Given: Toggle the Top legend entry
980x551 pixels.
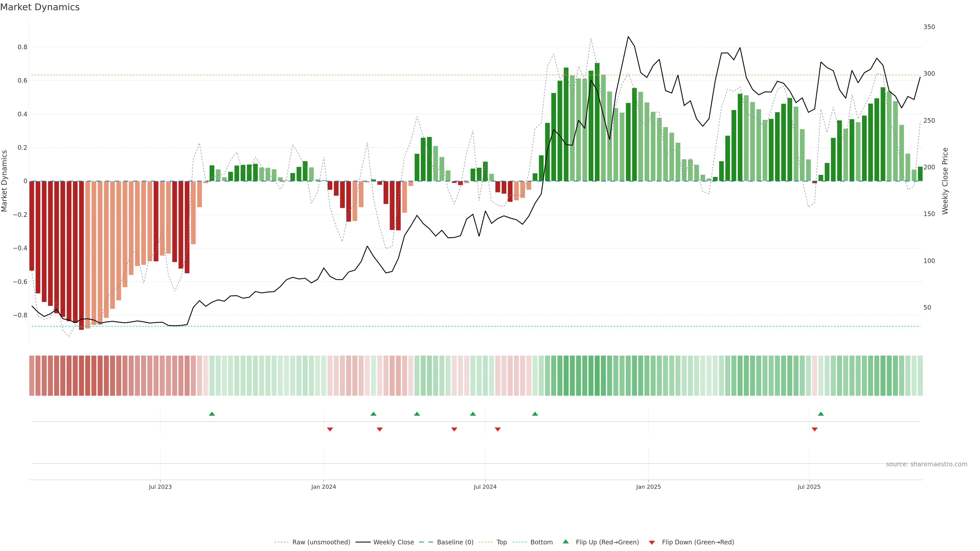Looking at the screenshot, I should [x=501, y=542].
